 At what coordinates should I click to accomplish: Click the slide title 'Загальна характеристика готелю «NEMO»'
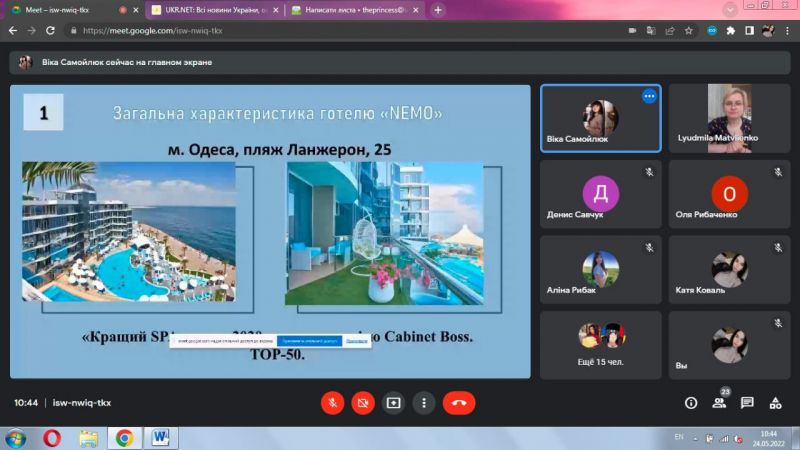[278, 113]
